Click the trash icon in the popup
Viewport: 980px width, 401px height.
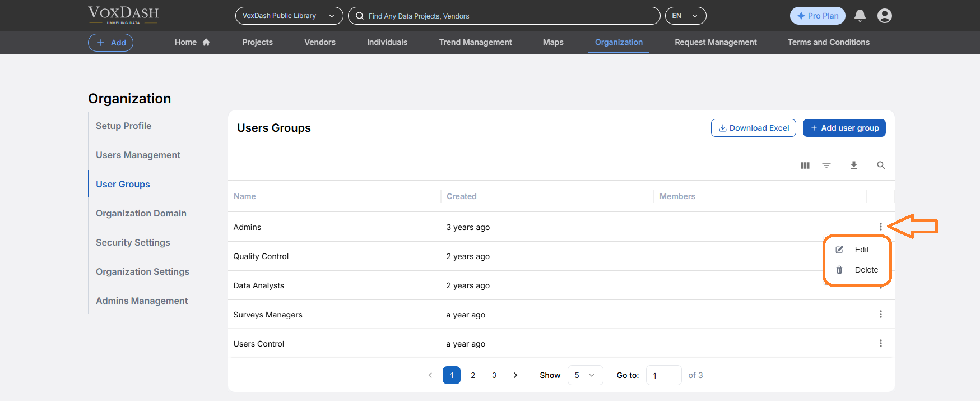(x=839, y=270)
